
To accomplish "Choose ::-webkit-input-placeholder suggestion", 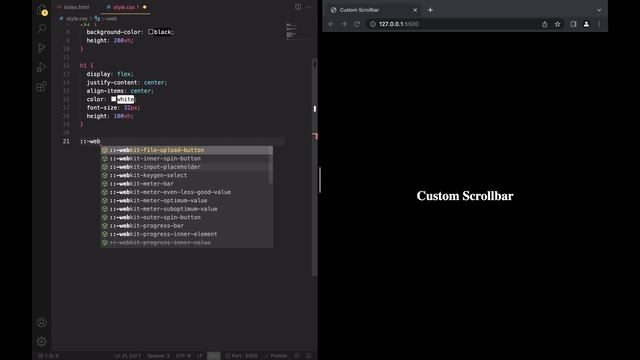I will pos(187,167).
